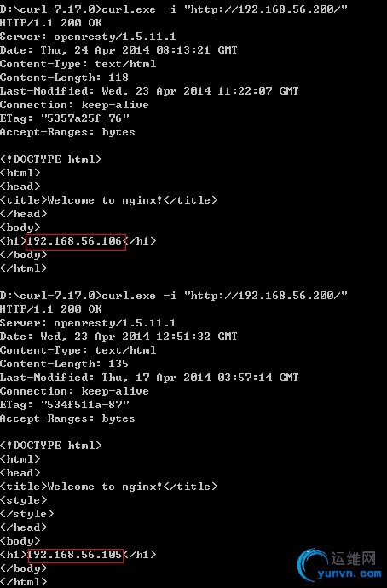Click the ETag "5357a25f-76" line
This screenshot has height=588, width=387.
coord(65,118)
